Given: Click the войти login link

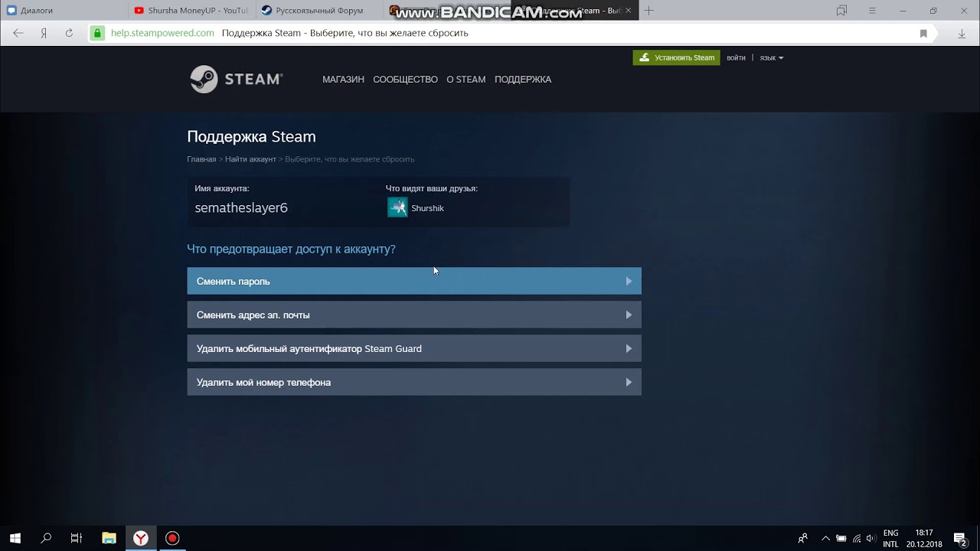Looking at the screenshot, I should (736, 57).
